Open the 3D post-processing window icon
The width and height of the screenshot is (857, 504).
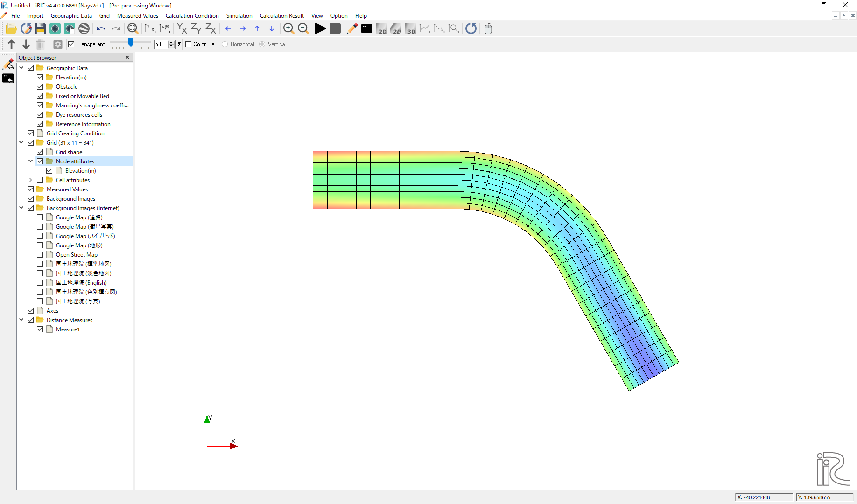[x=410, y=29]
